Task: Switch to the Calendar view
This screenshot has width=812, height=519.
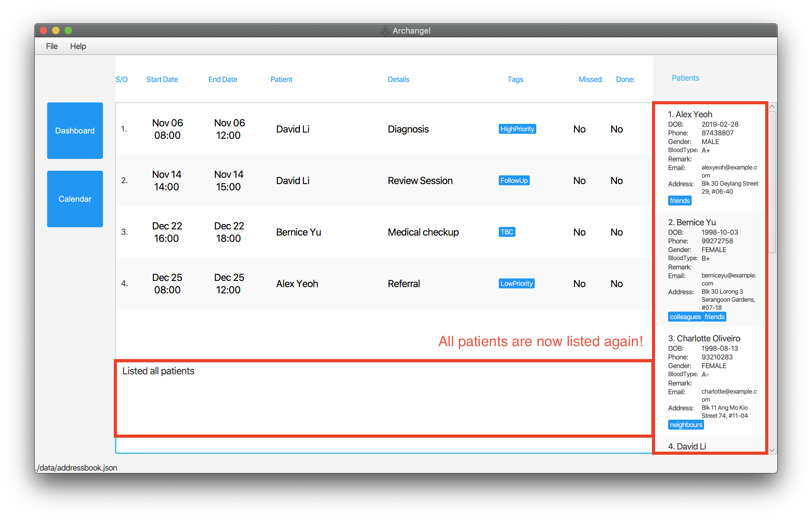Action: click(x=75, y=199)
